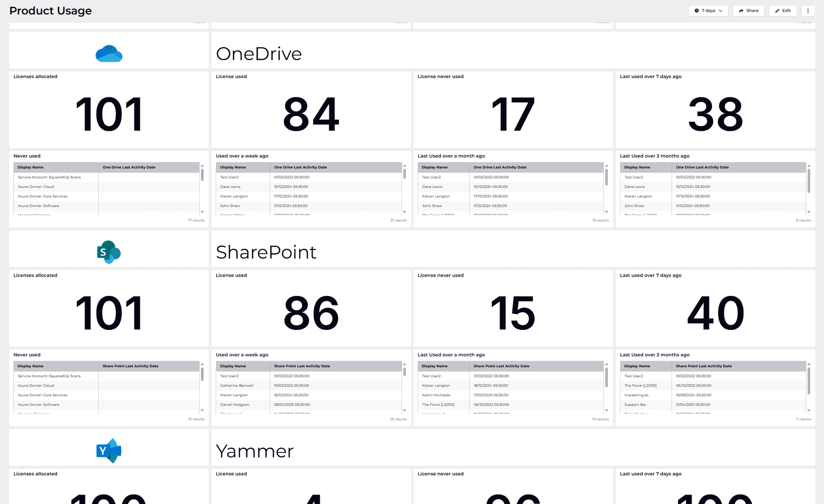
Task: Click the scrollbar down arrow on Never used table
Action: pos(202,211)
